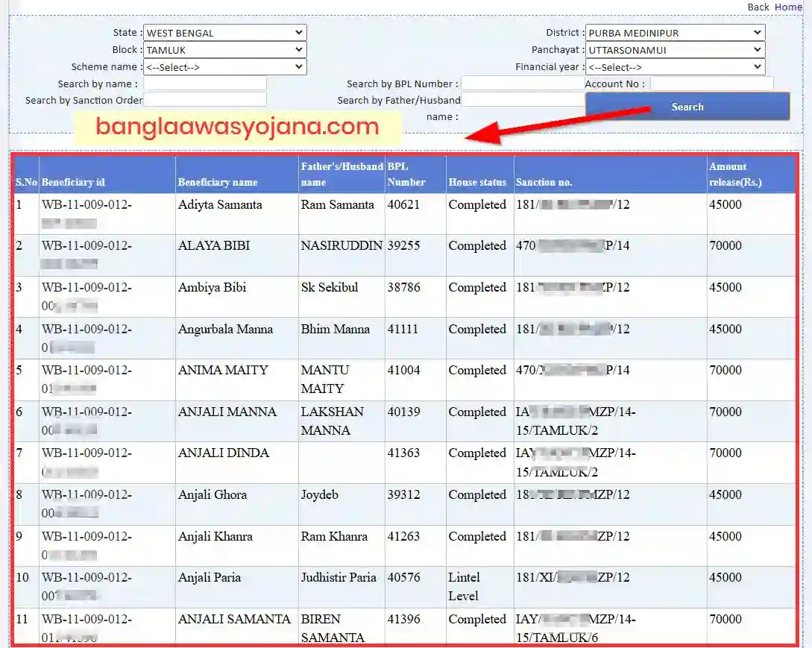The height and width of the screenshot is (648, 812).
Task: Go to the Home link
Action: click(x=788, y=7)
